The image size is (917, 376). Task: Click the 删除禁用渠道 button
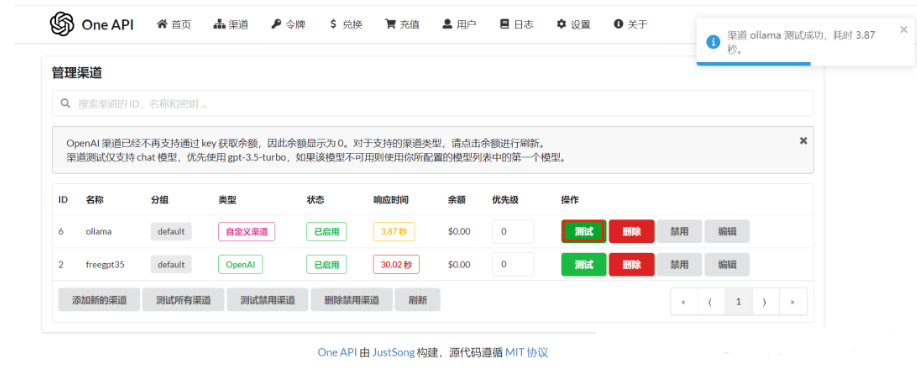coord(352,300)
